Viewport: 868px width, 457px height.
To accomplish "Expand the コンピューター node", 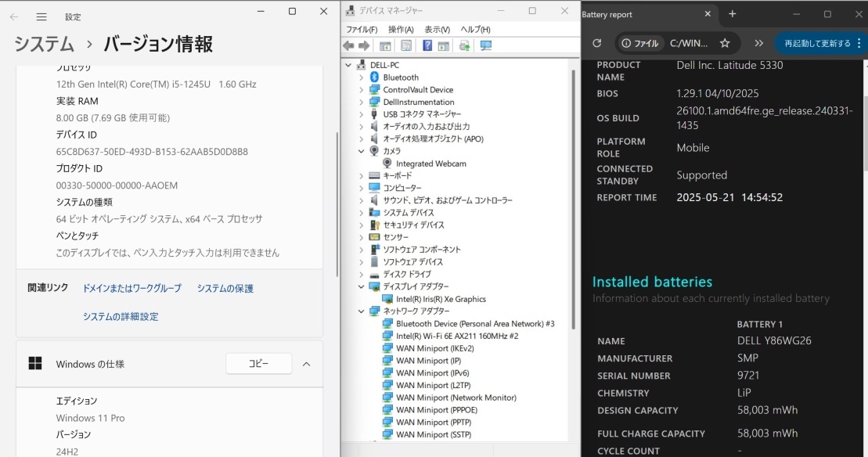I will pyautogui.click(x=362, y=188).
